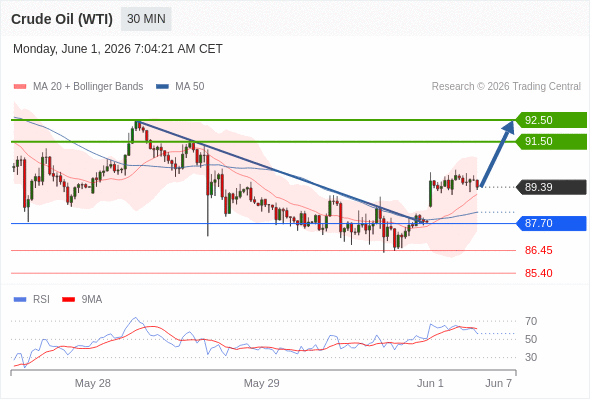This screenshot has width=590, height=400.
Task: Select the black 89.39 current price tag
Action: pos(551,187)
